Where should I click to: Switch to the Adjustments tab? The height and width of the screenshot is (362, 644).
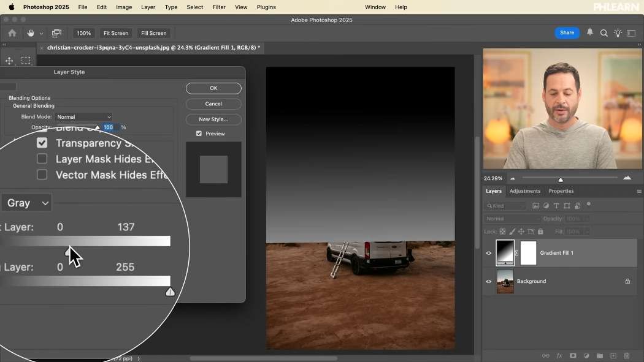pos(525,191)
